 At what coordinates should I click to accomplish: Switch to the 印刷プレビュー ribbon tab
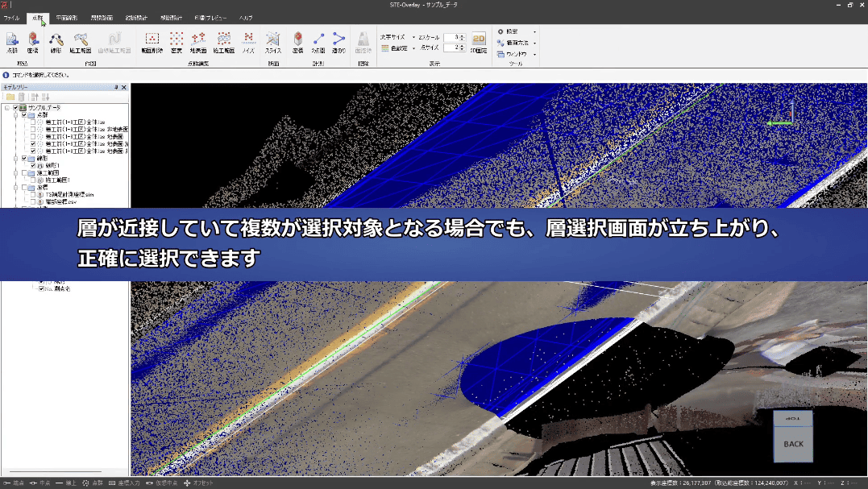[x=210, y=19]
